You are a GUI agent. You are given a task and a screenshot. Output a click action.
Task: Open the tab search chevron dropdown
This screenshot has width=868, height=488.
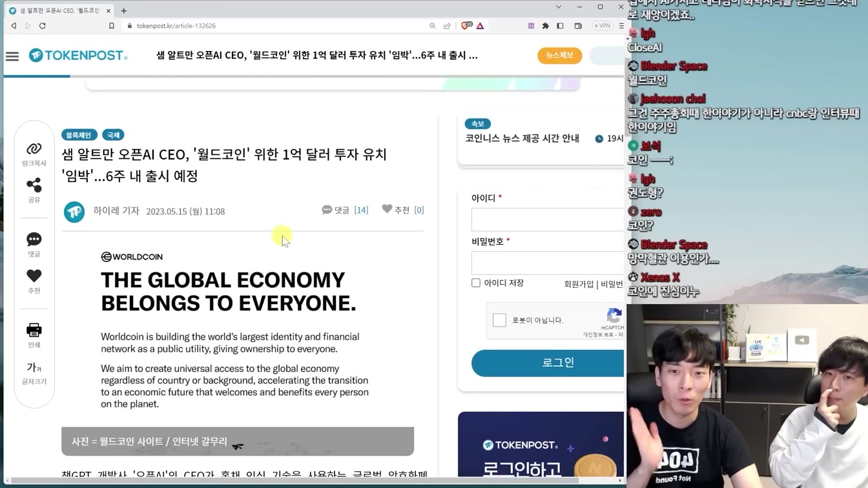click(559, 7)
